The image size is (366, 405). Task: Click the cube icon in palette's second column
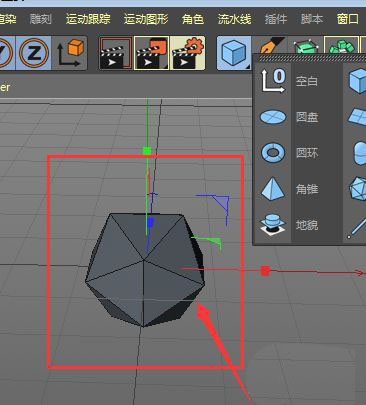tap(357, 81)
